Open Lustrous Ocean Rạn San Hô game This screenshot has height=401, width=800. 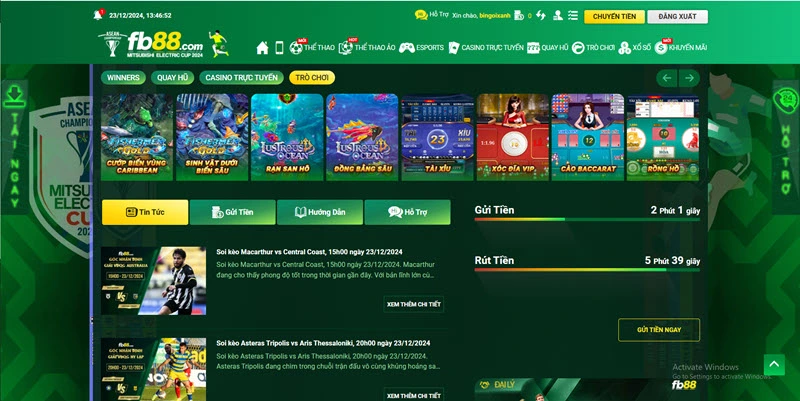pos(287,137)
